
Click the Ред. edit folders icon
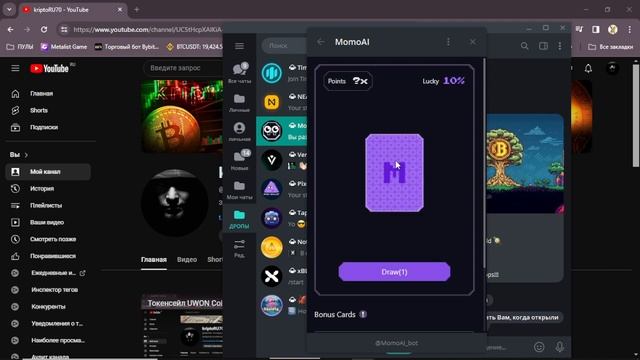click(240, 248)
